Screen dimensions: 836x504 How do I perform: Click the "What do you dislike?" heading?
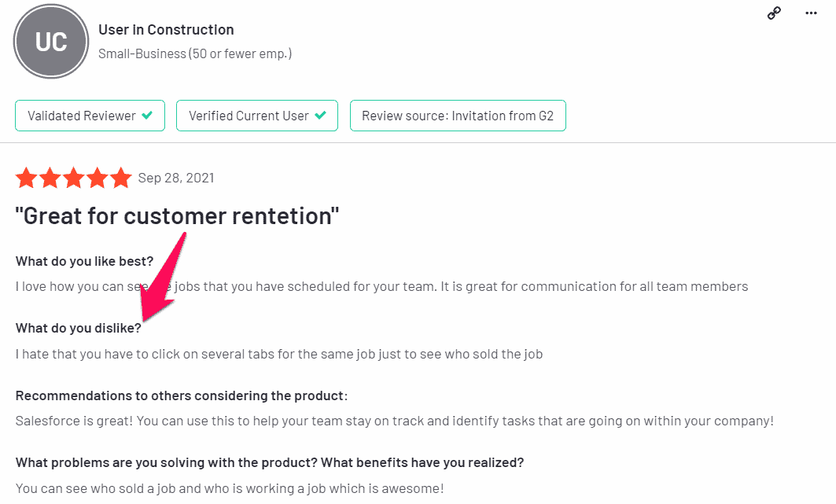point(79,328)
